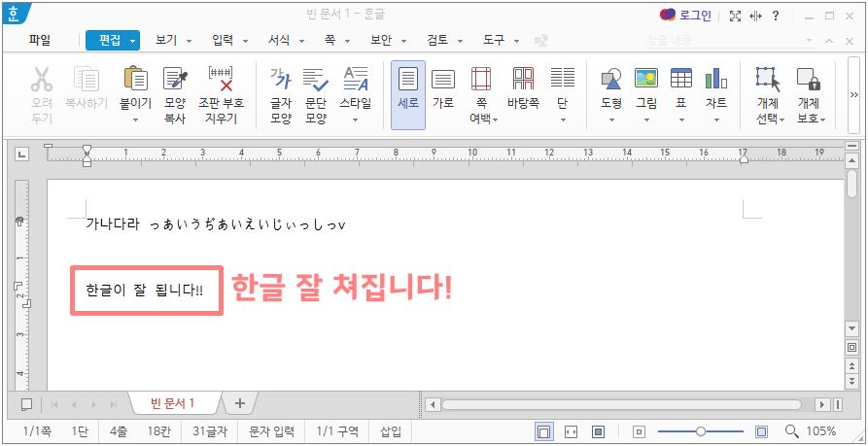Click the 도형 shapes icon
868x446 pixels.
coord(611,79)
